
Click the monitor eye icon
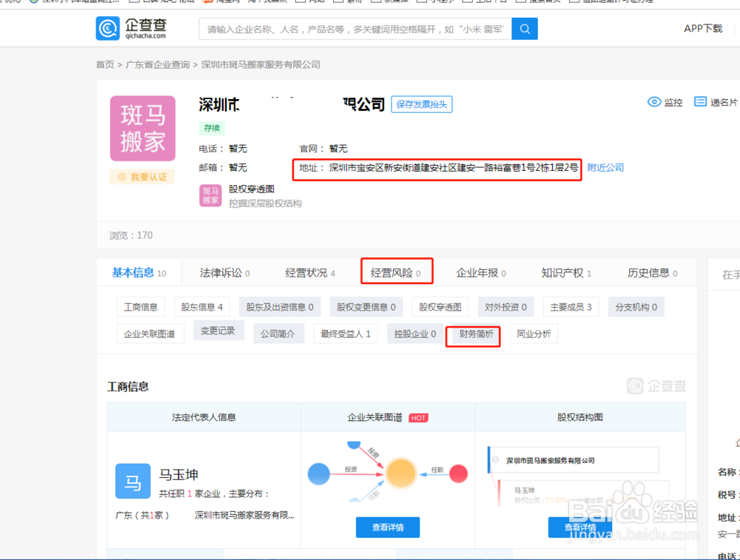point(653,102)
